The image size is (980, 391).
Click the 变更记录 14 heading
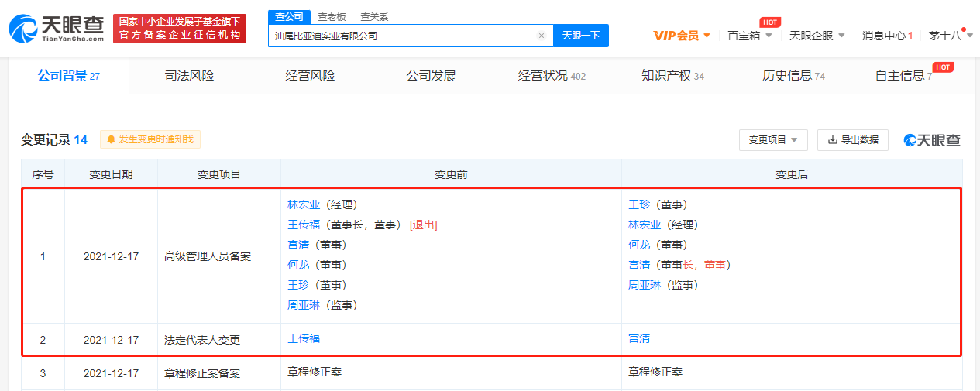click(x=54, y=139)
